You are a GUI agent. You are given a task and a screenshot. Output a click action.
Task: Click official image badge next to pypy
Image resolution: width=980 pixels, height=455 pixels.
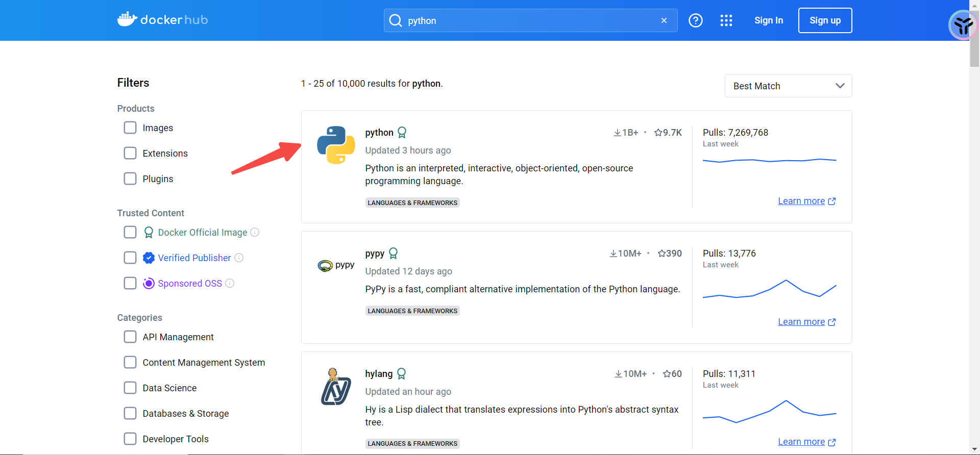click(393, 254)
